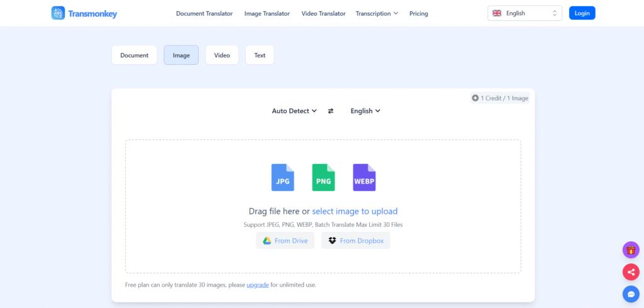Screen dimensions: 644x308
Task: Open Image Translator from the top navigation
Action: coord(267,14)
